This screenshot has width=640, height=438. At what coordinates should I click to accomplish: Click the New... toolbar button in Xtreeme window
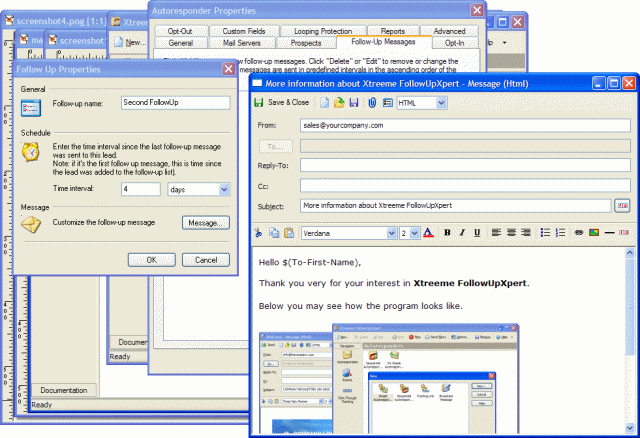(130, 42)
